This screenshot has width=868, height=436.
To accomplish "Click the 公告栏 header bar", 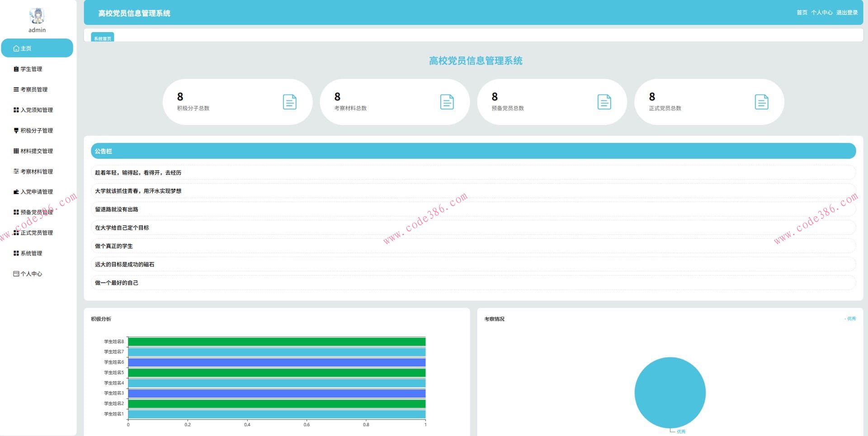I will tap(473, 151).
